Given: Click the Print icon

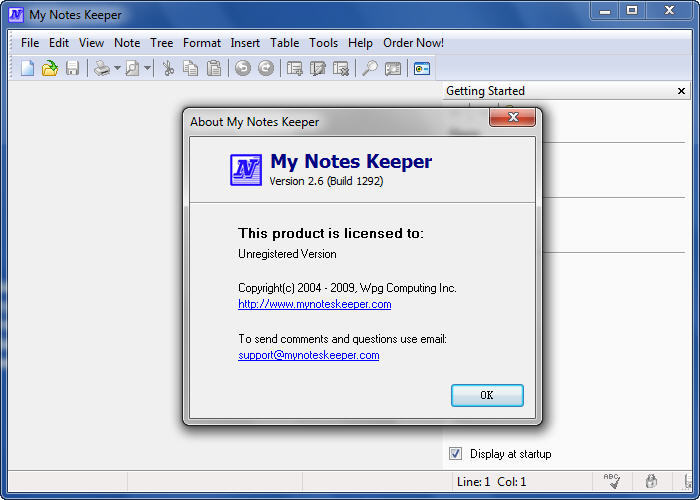Looking at the screenshot, I should point(101,68).
